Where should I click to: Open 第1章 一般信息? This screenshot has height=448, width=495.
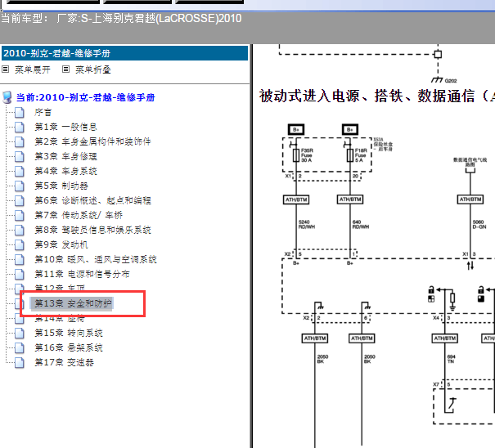(x=65, y=127)
